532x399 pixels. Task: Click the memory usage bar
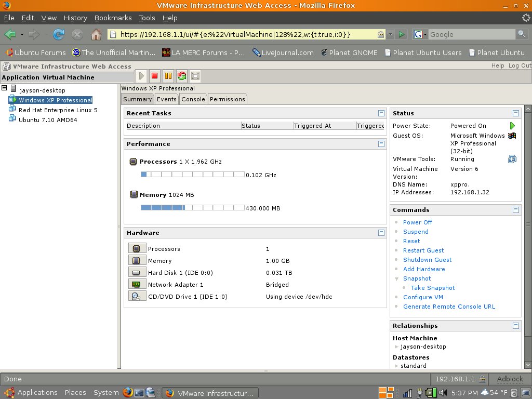(x=192, y=208)
